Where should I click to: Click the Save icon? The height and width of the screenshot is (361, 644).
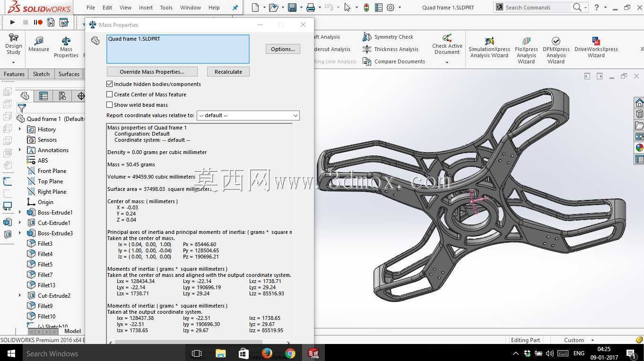pyautogui.click(x=292, y=8)
